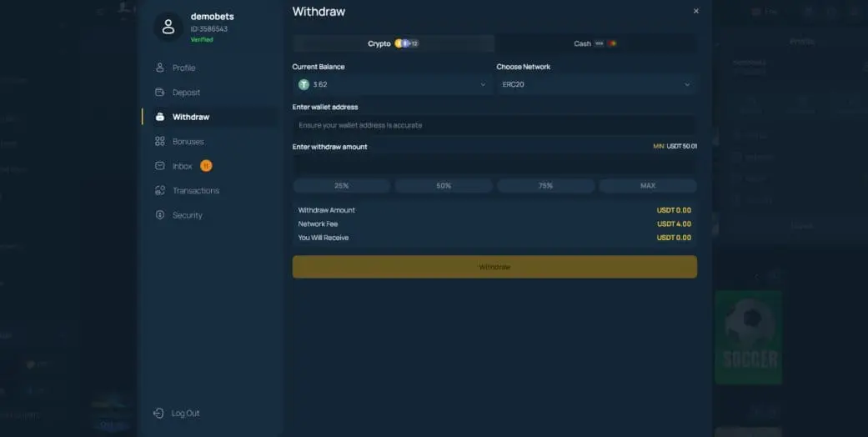Click the Inbox envelope icon

tap(159, 166)
